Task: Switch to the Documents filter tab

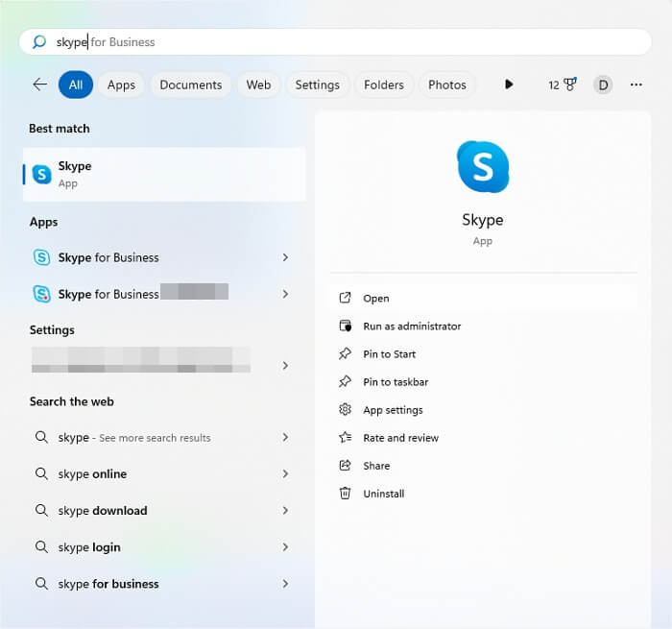Action: point(191,85)
